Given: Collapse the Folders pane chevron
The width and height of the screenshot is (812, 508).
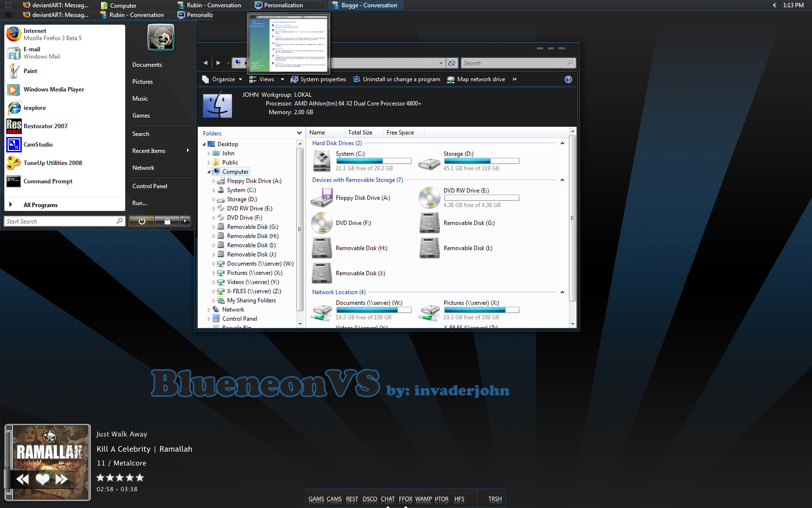Looking at the screenshot, I should 299,133.
